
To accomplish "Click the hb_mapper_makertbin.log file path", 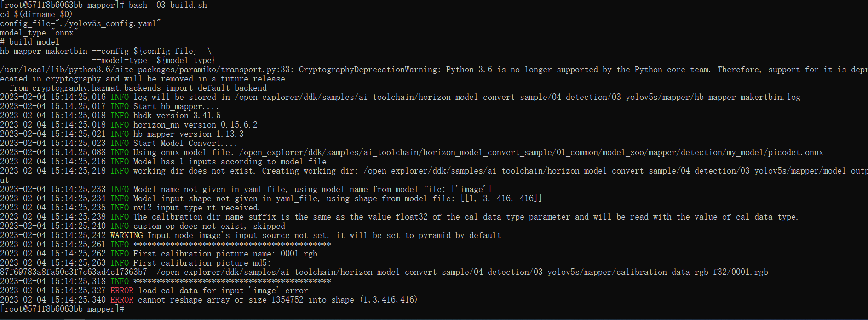I will [517, 97].
